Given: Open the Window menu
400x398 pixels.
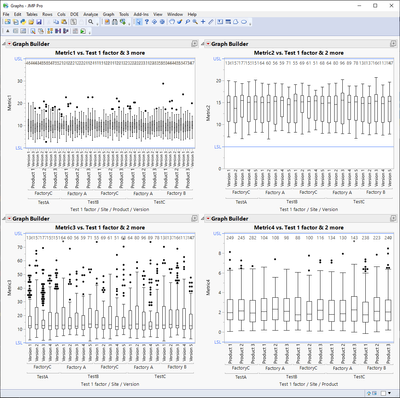Looking at the screenshot, I should click(x=175, y=14).
